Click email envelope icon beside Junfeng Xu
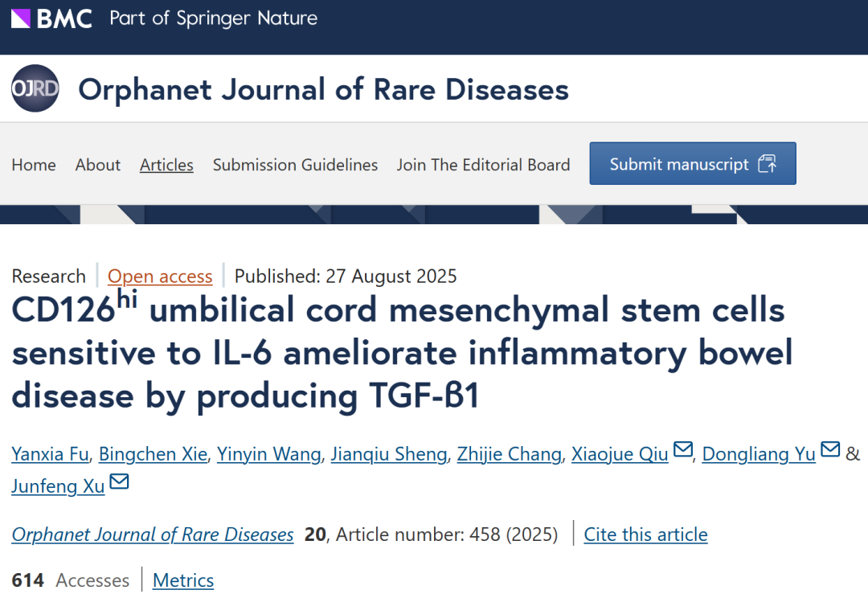 [x=119, y=482]
